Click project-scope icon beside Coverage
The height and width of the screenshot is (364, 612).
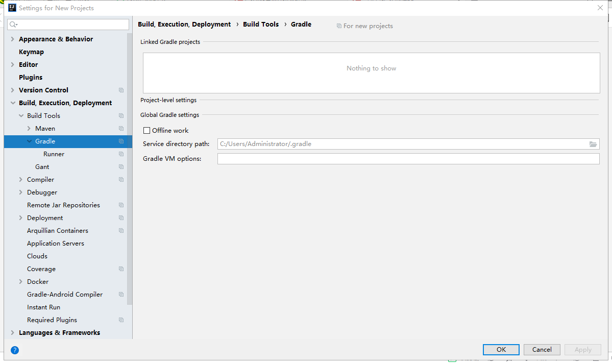pyautogui.click(x=121, y=269)
